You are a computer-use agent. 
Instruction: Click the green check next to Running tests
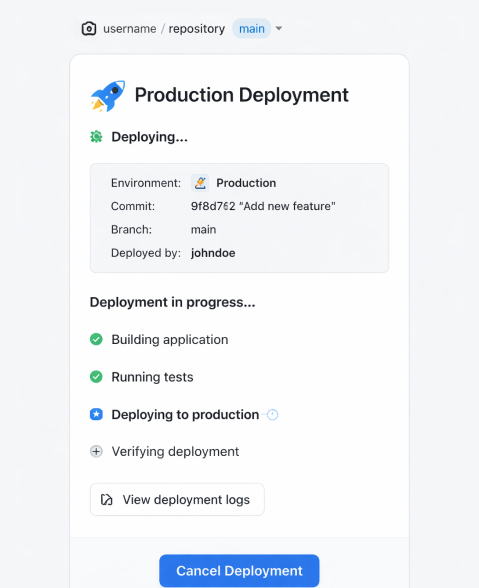pyautogui.click(x=96, y=376)
